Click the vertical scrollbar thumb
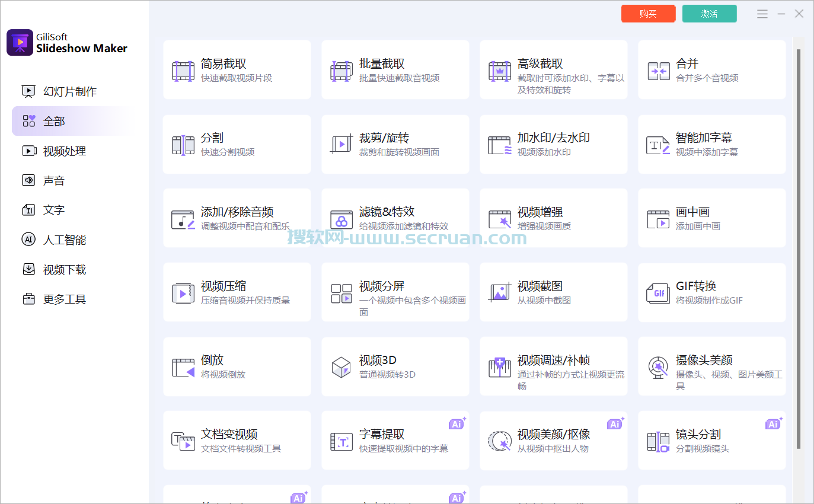Screen dimensions: 814x504 point(799,249)
